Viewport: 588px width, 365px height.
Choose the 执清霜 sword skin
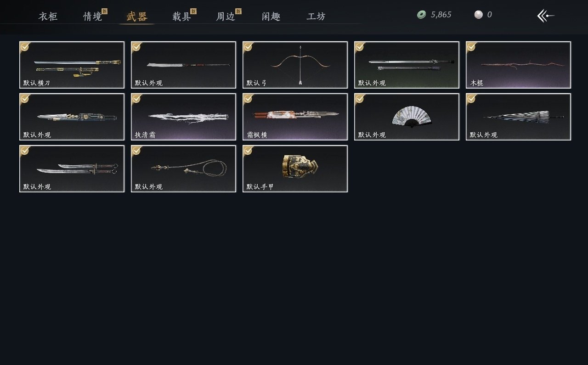click(x=183, y=117)
